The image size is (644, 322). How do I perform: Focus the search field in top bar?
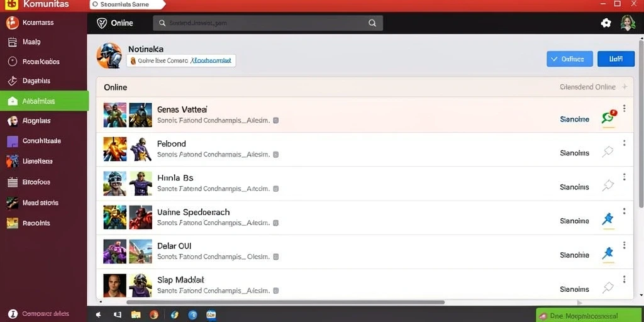tap(268, 23)
